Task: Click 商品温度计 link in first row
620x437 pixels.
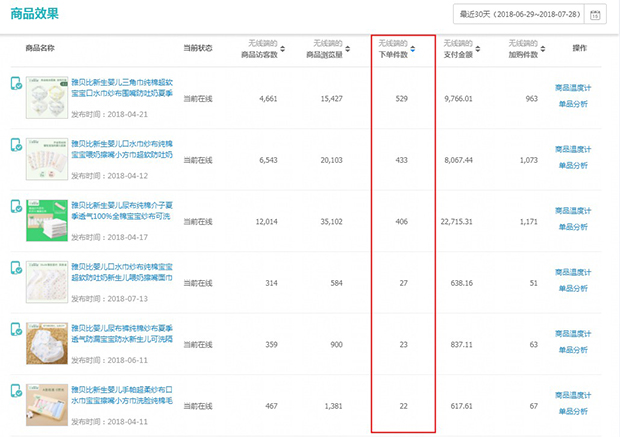Action: (x=579, y=88)
